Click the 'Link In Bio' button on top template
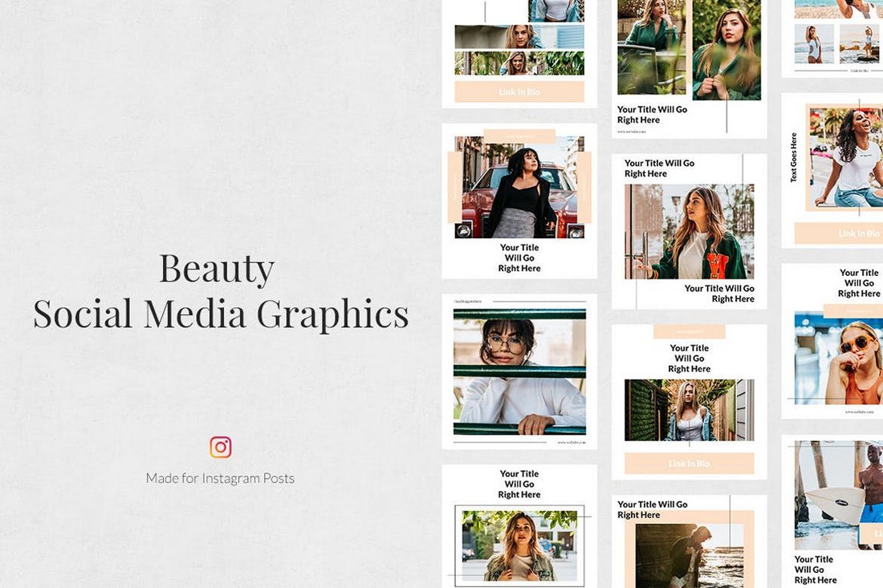Viewport: 883px width, 588px height. pyautogui.click(x=519, y=91)
